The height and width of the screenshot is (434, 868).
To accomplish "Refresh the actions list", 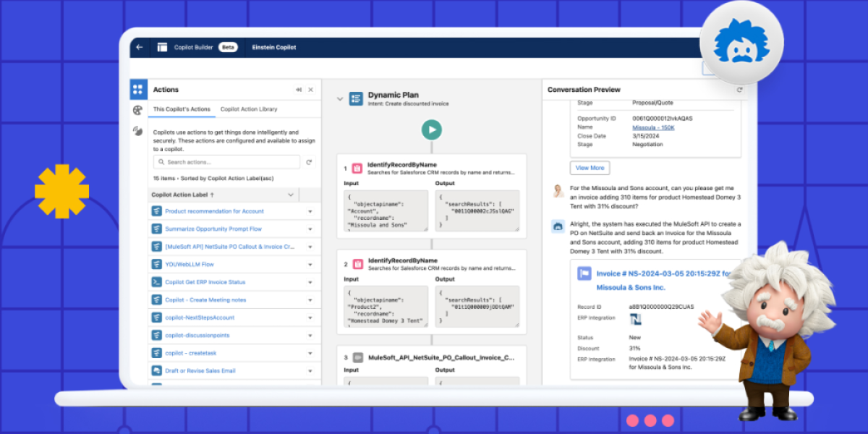I will point(309,162).
